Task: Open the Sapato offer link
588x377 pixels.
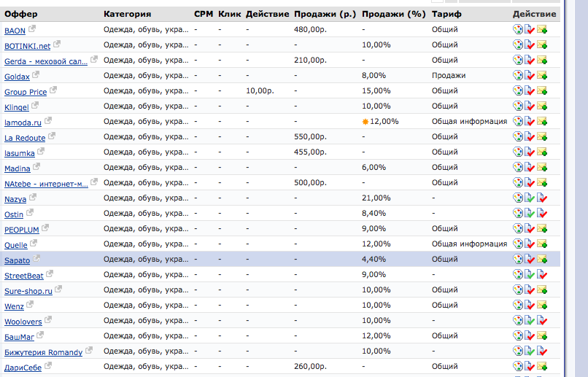Action: coord(18,260)
